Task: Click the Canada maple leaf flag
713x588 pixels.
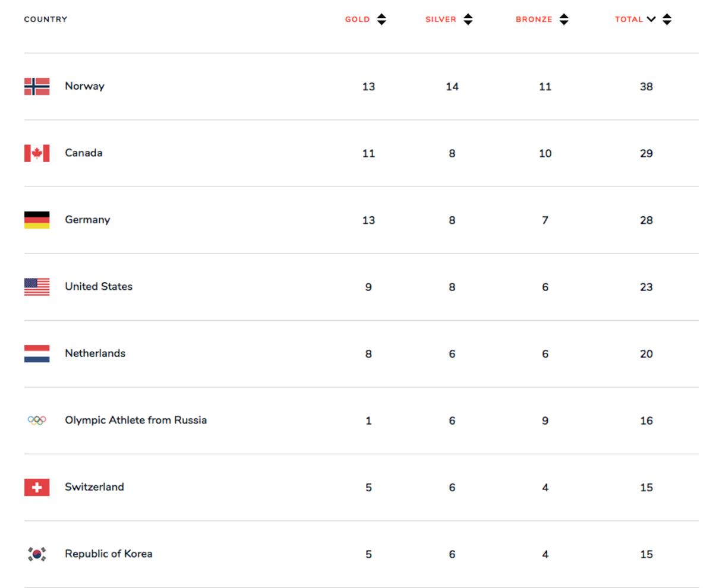Action: point(37,153)
